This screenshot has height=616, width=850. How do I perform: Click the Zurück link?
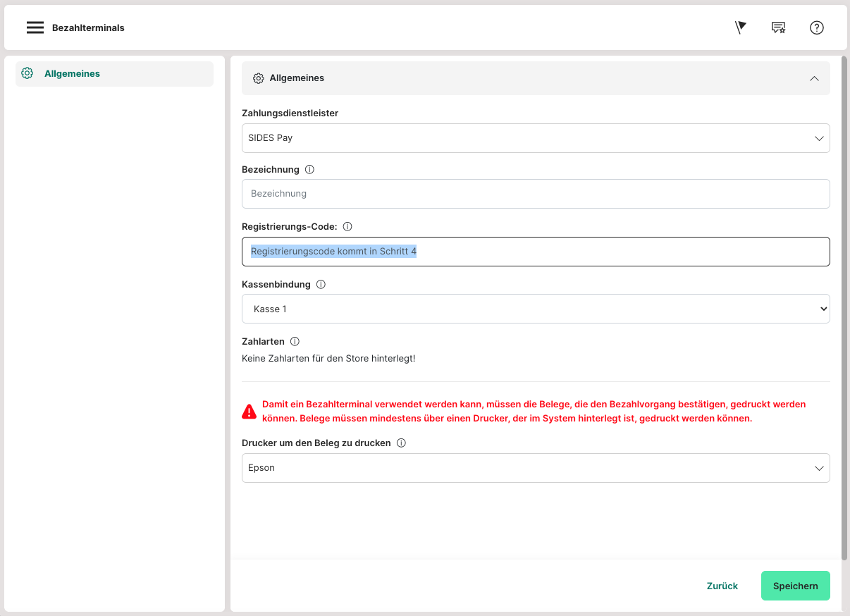722,586
